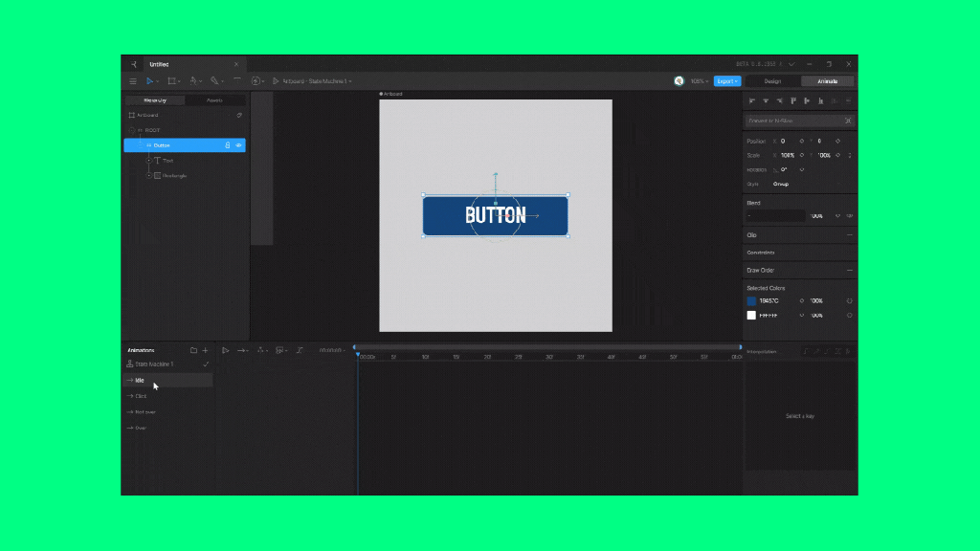
Task: Click the blue 1B457C color swatch
Action: tap(751, 300)
